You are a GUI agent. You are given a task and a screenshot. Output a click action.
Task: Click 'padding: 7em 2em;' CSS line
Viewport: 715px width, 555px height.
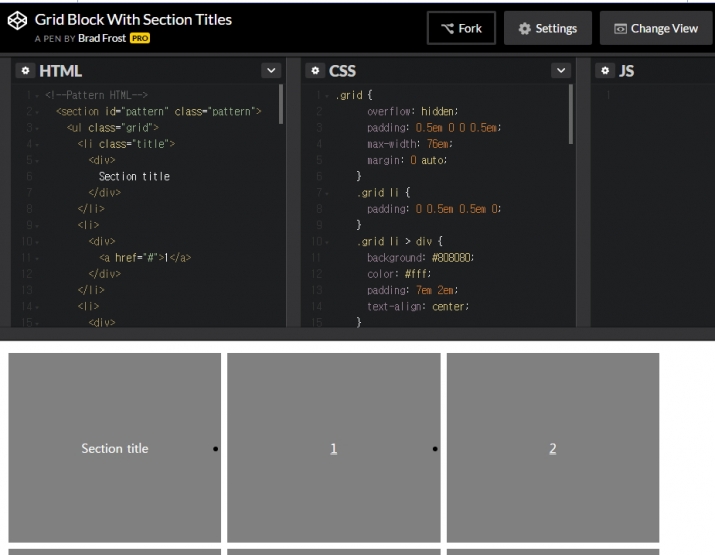click(412, 290)
